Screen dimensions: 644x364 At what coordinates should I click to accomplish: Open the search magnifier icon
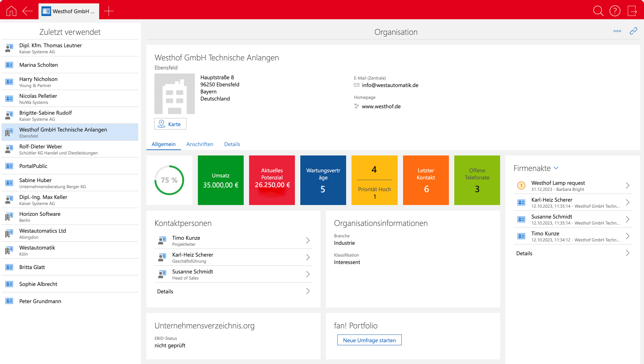598,11
